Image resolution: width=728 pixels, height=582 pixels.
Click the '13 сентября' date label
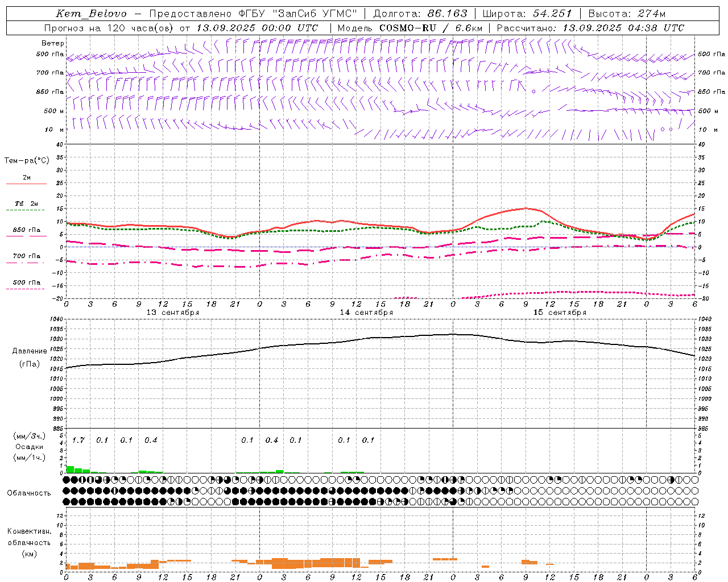pyautogui.click(x=173, y=313)
